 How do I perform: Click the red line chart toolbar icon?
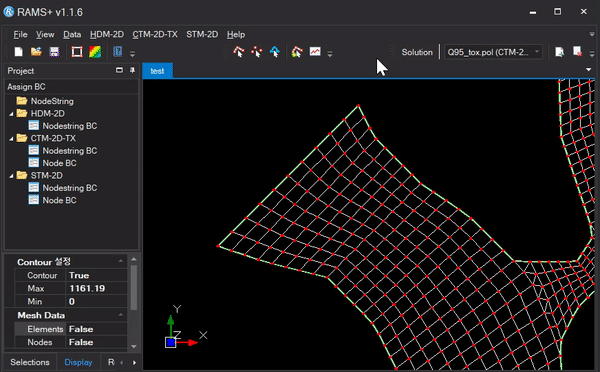pos(315,51)
